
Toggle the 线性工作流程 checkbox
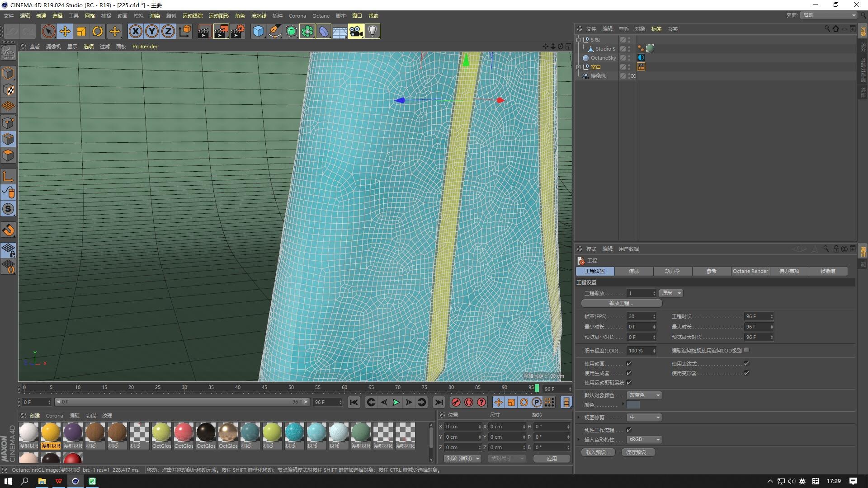[629, 430]
